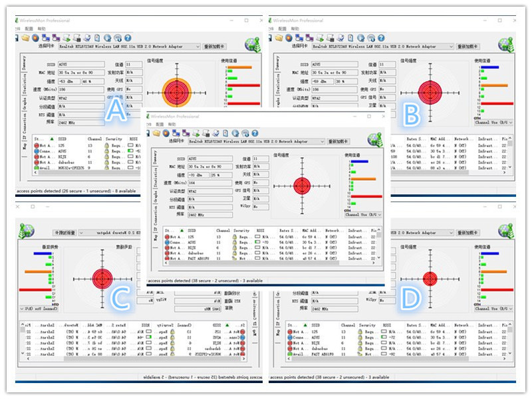Open Channel Use B/G dropdown in window B
The image size is (532, 399).
493,122
